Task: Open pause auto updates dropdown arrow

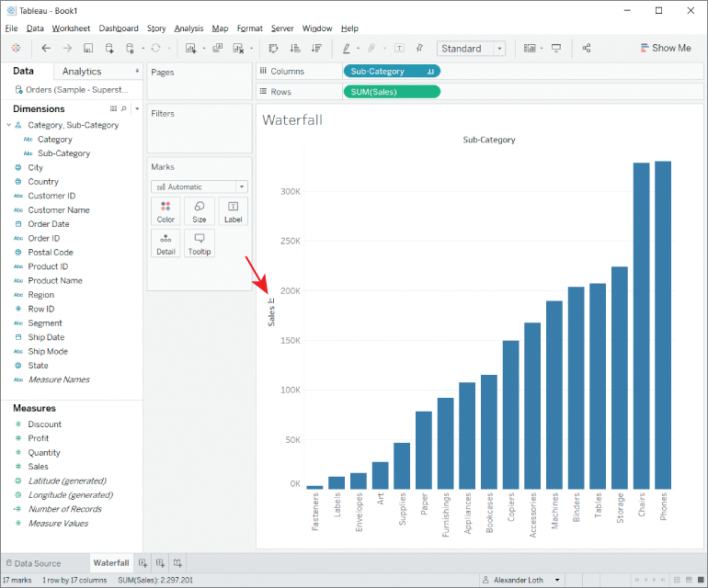Action: pyautogui.click(x=143, y=49)
